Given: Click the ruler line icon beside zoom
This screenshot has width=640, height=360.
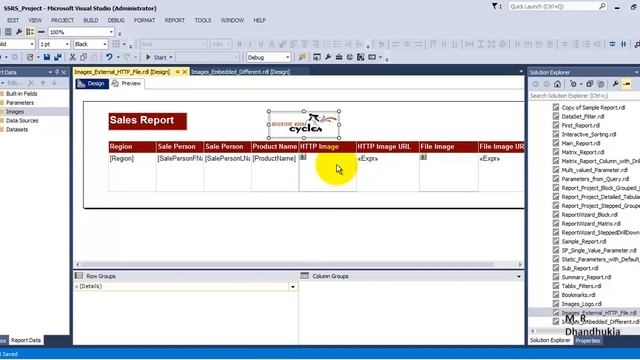Looking at the screenshot, I should (x=41, y=32).
